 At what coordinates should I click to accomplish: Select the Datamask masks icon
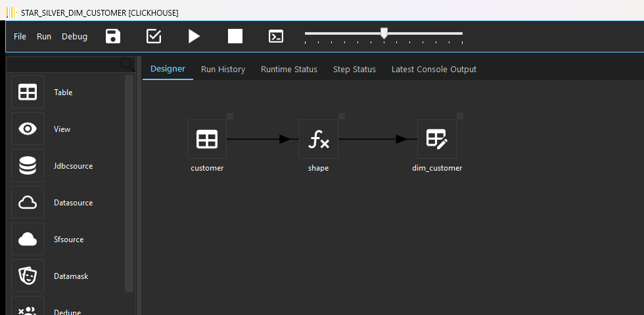pyautogui.click(x=28, y=276)
